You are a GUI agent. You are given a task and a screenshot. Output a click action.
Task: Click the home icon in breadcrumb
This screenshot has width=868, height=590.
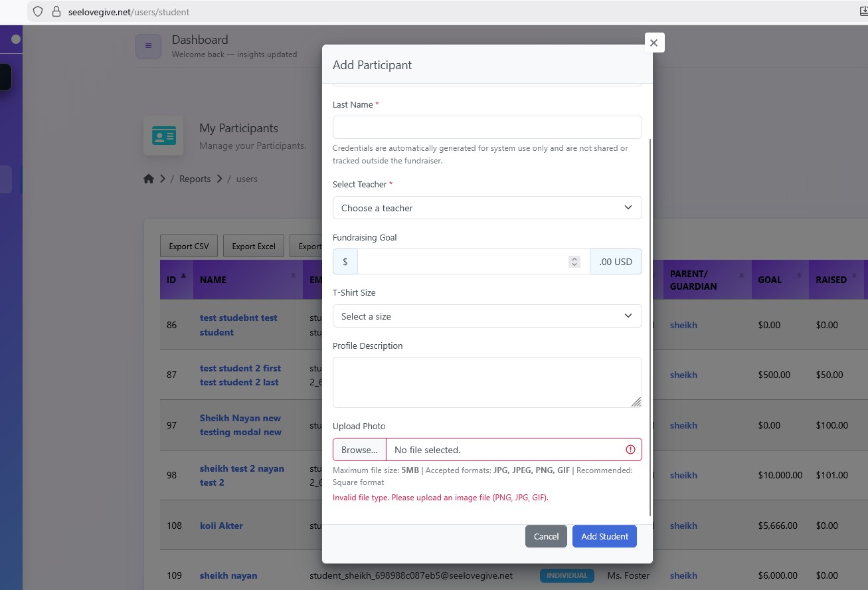[149, 179]
